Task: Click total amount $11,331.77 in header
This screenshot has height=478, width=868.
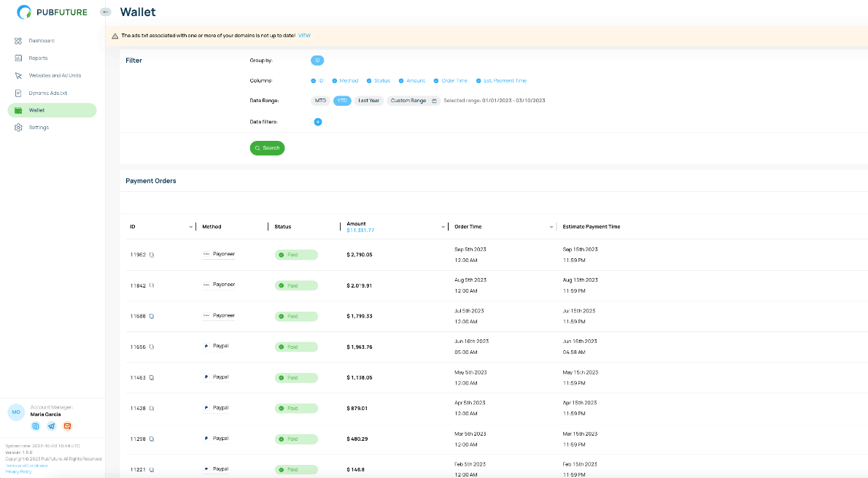Action: point(360,231)
